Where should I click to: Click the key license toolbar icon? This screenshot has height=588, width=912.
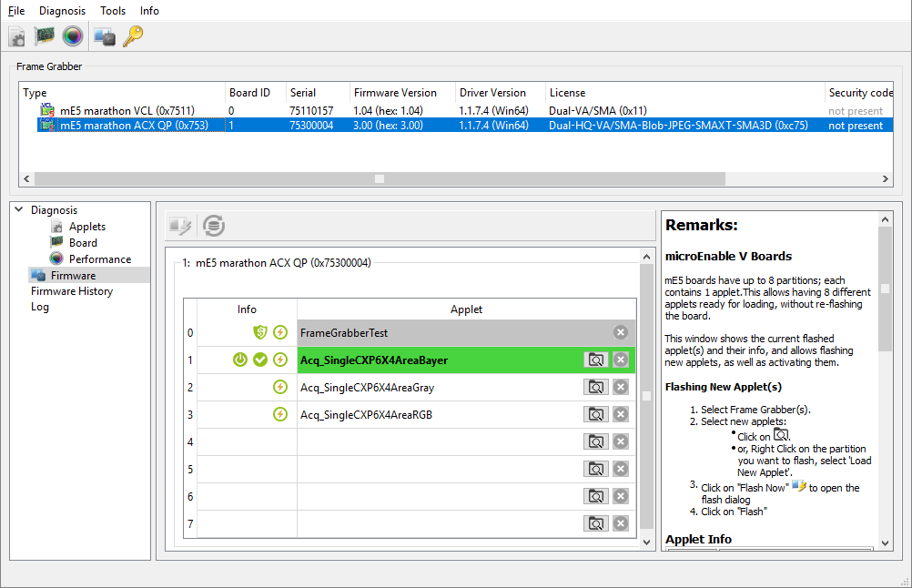coord(133,36)
